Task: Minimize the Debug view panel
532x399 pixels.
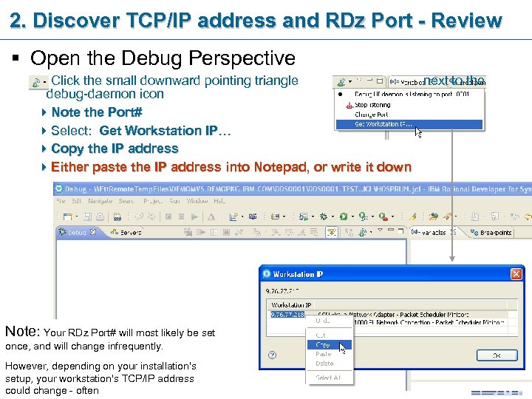Action: tap(391, 231)
